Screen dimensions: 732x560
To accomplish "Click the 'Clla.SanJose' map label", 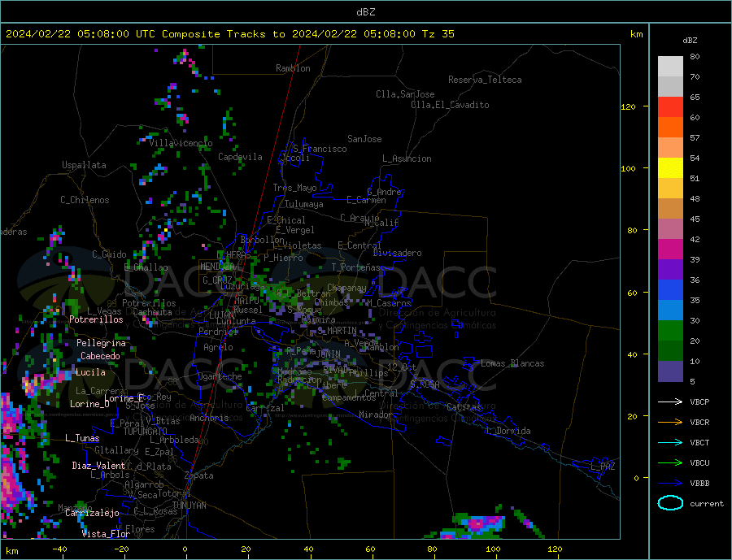I will tap(405, 94).
